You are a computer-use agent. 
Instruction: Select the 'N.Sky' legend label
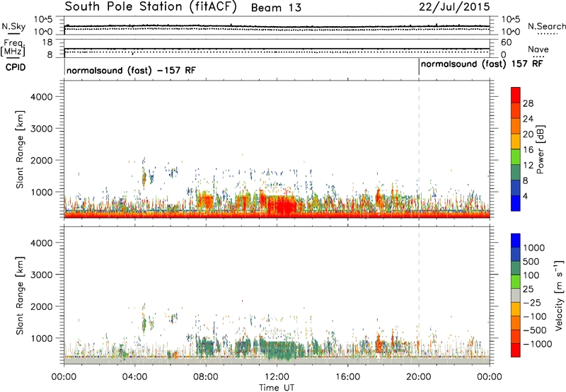point(13,26)
